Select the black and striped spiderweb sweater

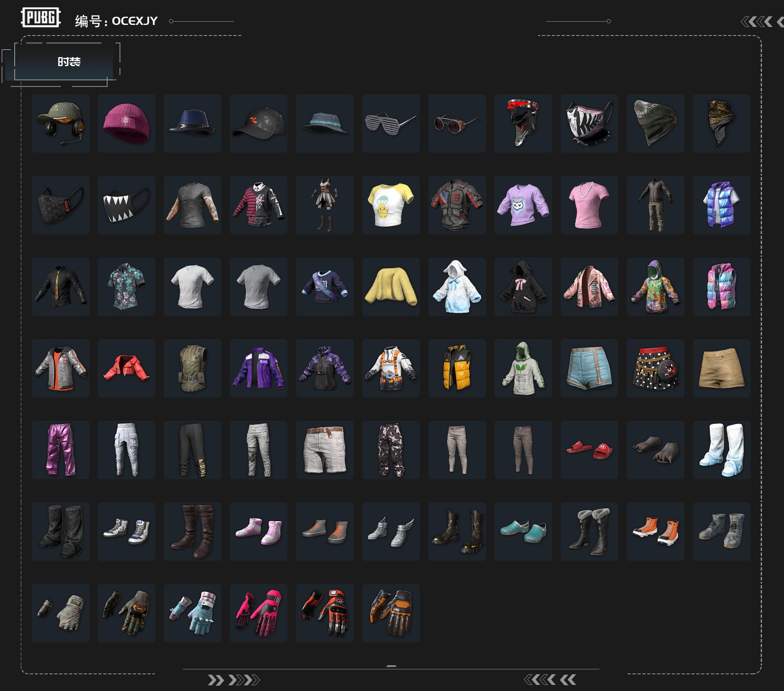[x=259, y=205]
